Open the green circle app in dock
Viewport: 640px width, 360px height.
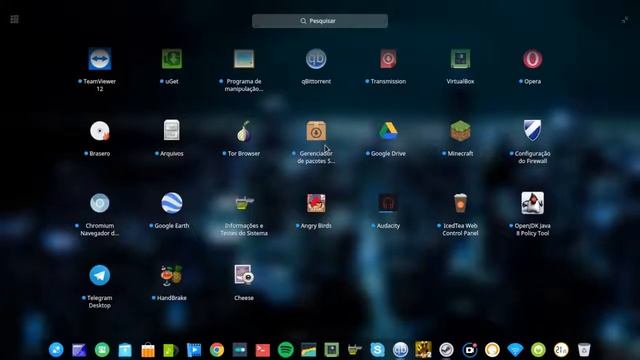pos(102,350)
